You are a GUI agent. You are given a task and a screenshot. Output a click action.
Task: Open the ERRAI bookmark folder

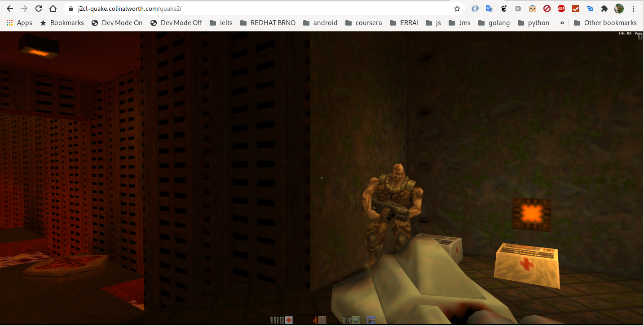click(x=404, y=23)
